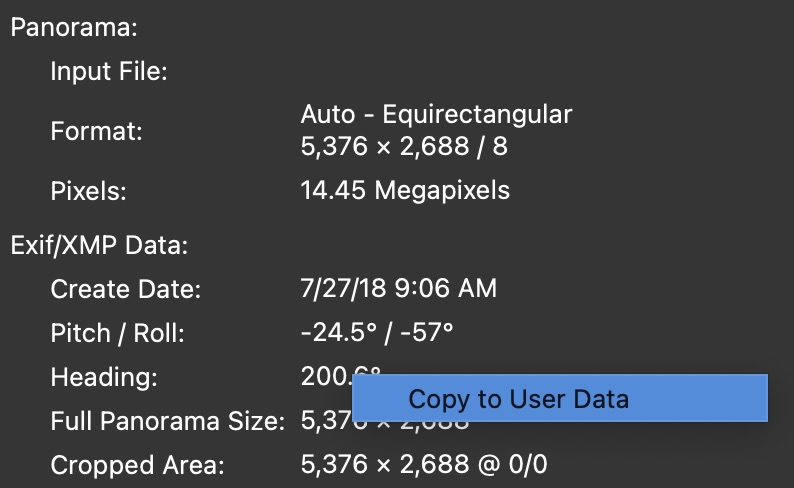Viewport: 794px width, 488px height.
Task: Select the 7/27/18 9:06 AM date value
Action: point(398,290)
